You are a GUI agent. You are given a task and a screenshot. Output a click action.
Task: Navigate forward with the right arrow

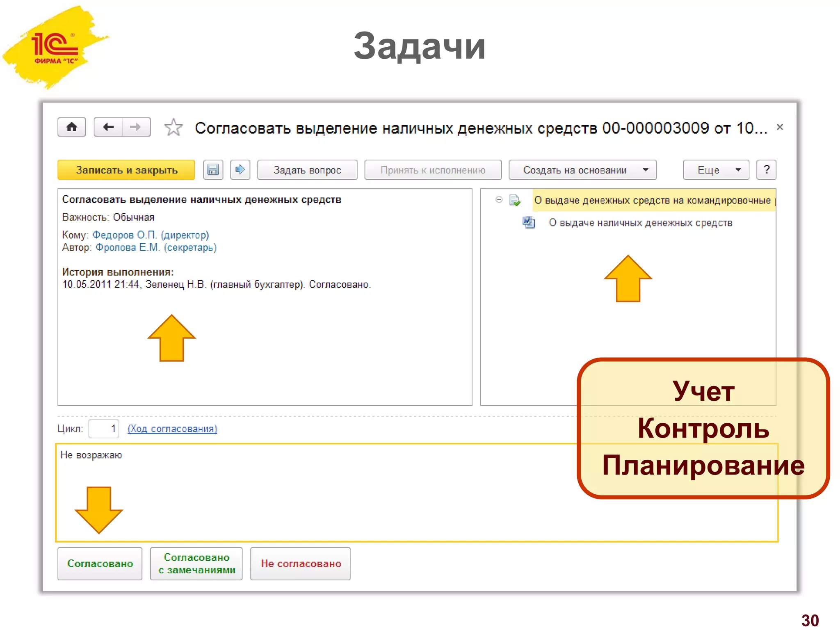point(136,127)
